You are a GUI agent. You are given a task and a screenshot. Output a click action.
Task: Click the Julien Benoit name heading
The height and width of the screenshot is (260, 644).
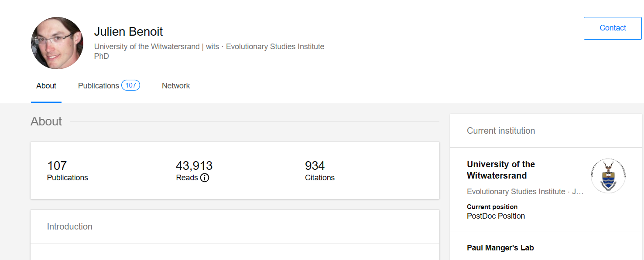128,32
